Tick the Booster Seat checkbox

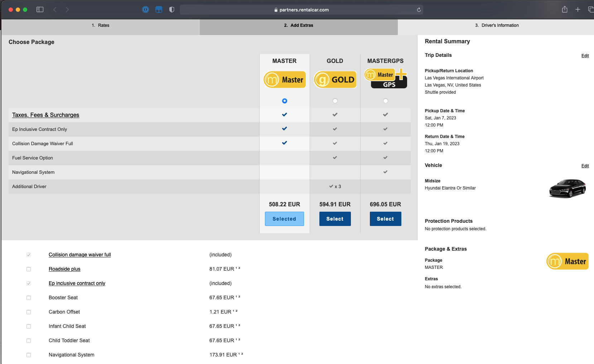(29, 298)
